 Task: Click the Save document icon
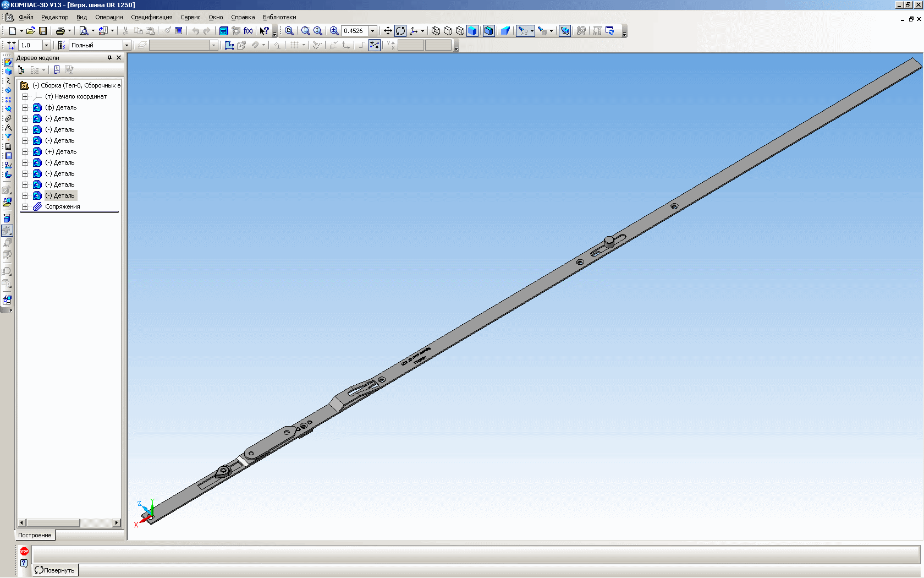[43, 31]
